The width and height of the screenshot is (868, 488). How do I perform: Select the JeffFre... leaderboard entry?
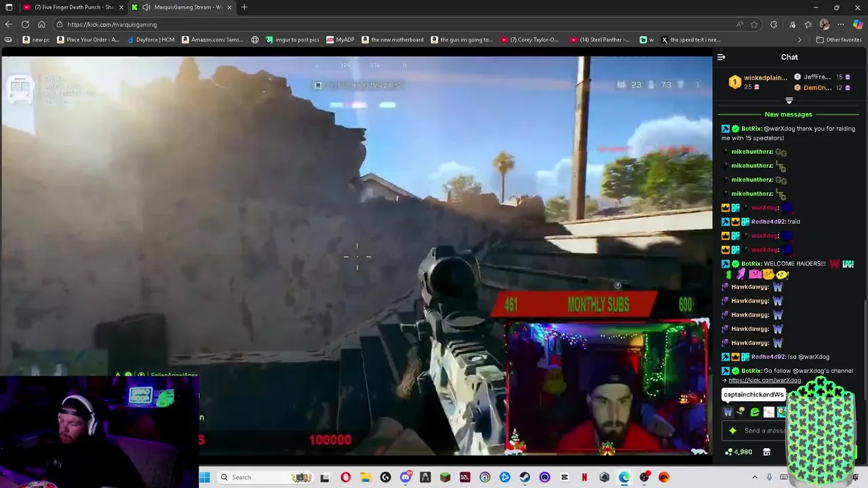822,77
